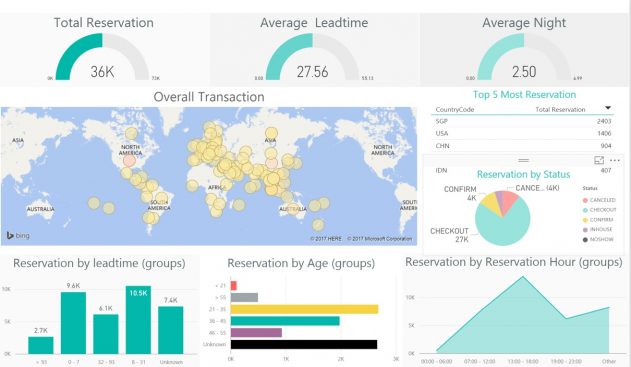Click the small purple Inhouse pie slice
This screenshot has width=631, height=367.
(499, 198)
